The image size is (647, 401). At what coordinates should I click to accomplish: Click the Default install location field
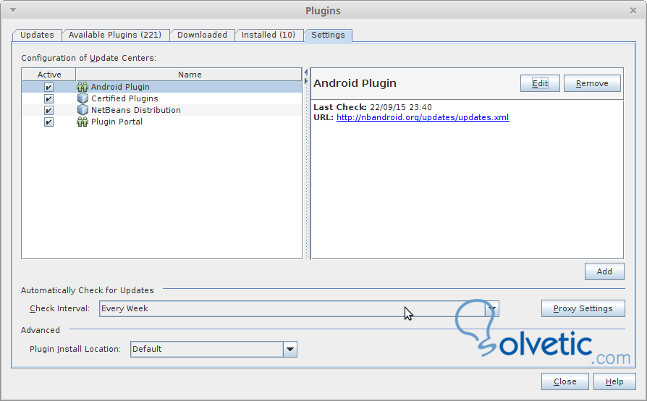(x=207, y=349)
